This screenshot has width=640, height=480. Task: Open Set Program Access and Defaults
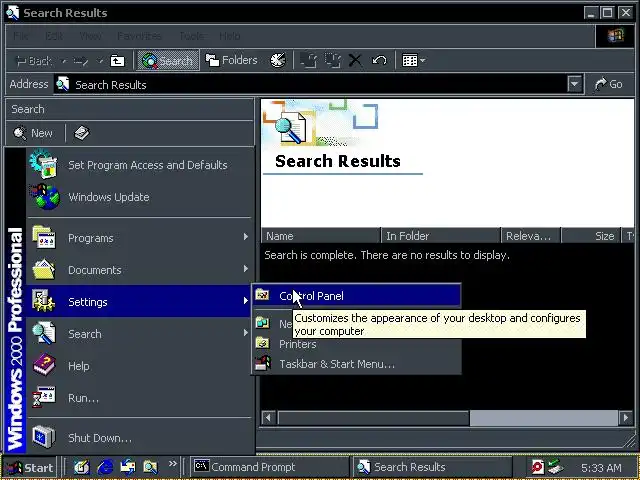138,165
